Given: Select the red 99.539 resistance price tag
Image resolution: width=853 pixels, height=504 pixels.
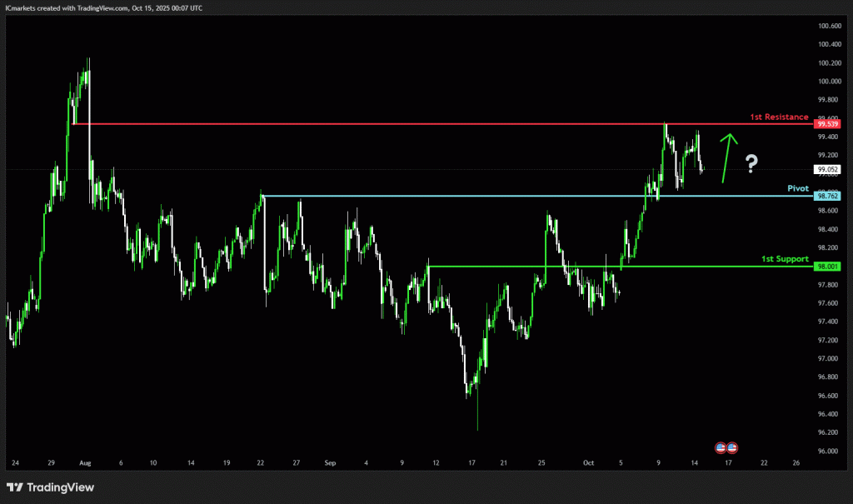Looking at the screenshot, I should pyautogui.click(x=828, y=124).
